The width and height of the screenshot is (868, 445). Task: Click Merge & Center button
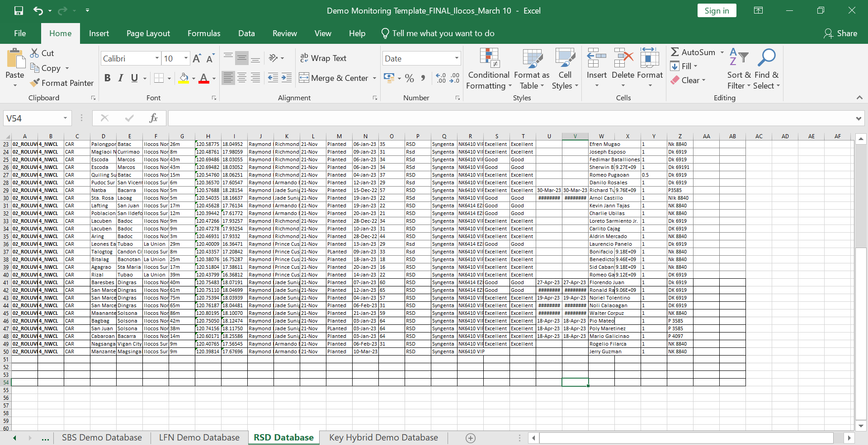pyautogui.click(x=335, y=78)
